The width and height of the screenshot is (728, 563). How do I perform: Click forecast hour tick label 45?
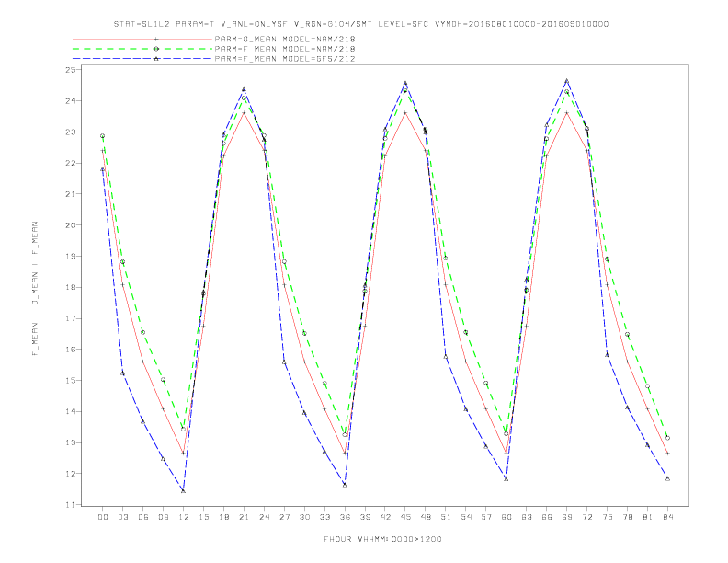405,517
